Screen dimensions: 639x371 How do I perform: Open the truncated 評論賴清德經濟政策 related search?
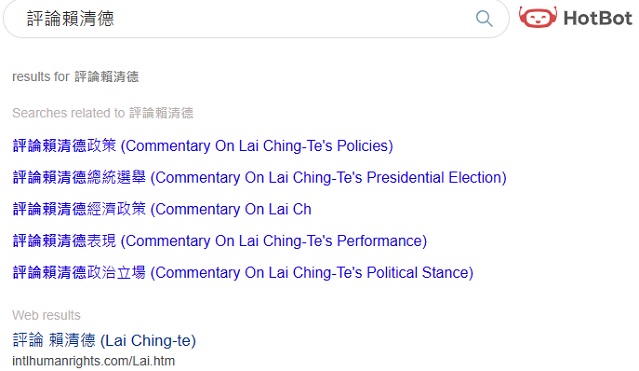[162, 209]
